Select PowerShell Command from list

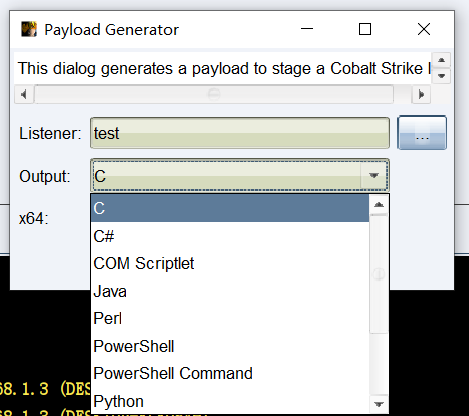coord(230,373)
